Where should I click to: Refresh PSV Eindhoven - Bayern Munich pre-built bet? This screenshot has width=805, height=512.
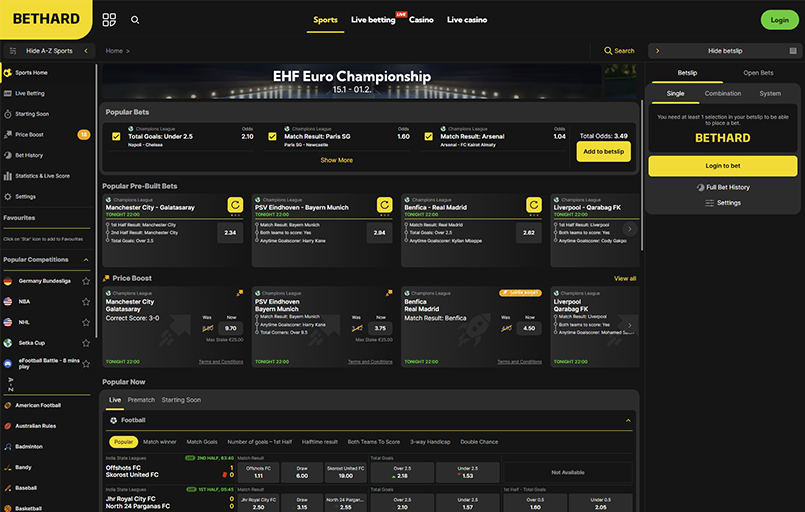385,205
